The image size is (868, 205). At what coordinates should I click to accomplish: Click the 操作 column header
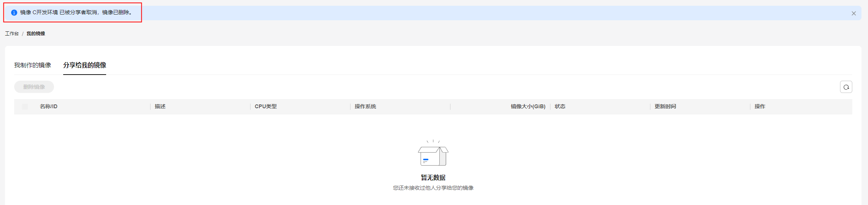760,106
